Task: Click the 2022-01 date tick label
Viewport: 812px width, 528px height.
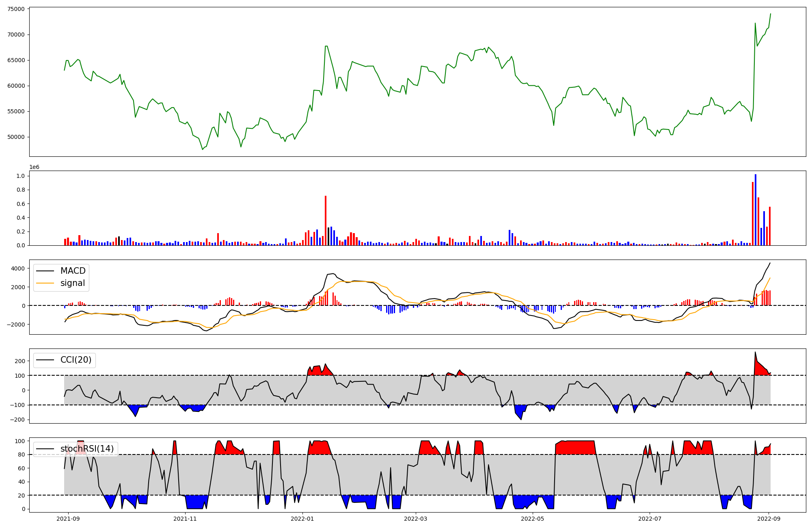Action: coord(302,519)
